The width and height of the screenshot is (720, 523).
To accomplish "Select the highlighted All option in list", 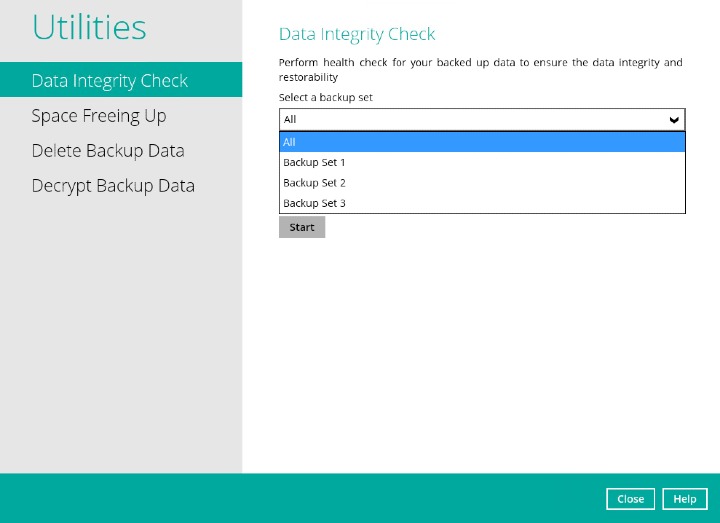I will tap(482, 142).
